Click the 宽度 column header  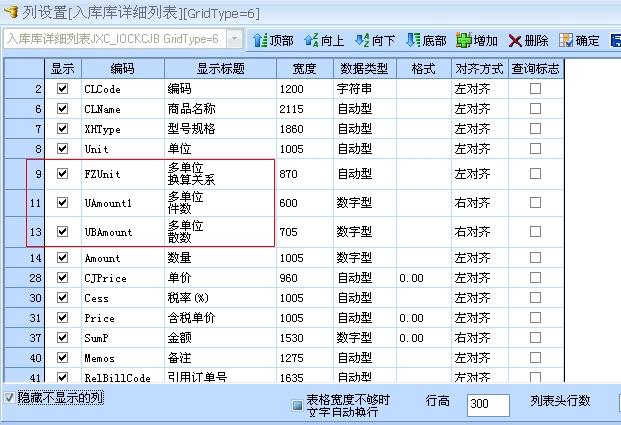pyautogui.click(x=303, y=69)
